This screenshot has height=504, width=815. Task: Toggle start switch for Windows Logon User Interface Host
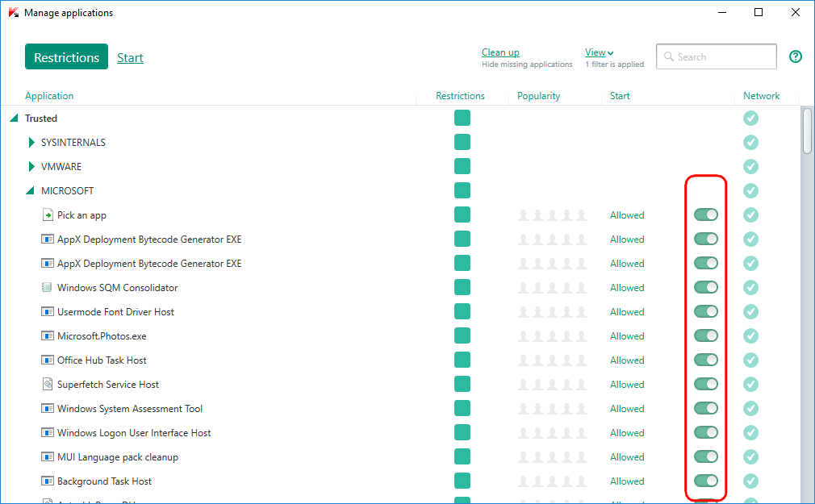coord(706,432)
